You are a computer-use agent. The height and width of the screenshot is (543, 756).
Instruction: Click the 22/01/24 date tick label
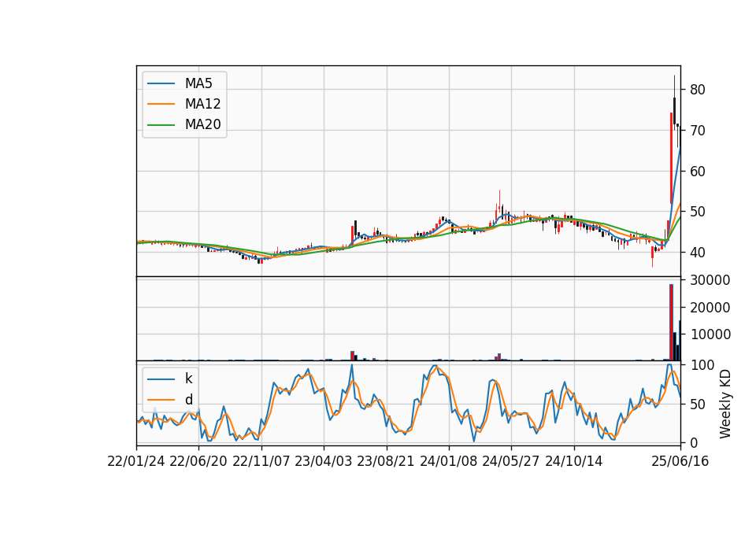tap(136, 462)
